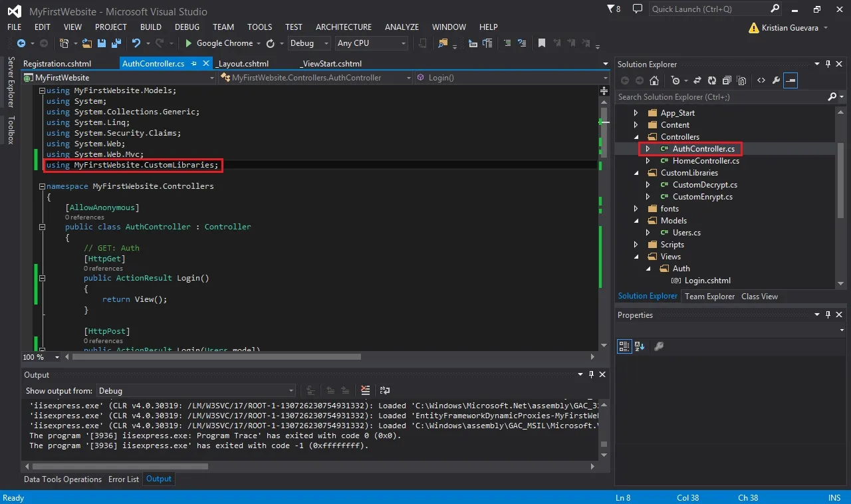This screenshot has width=851, height=504.
Task: Select Users.cs in Solution Explorer
Action: click(x=686, y=233)
